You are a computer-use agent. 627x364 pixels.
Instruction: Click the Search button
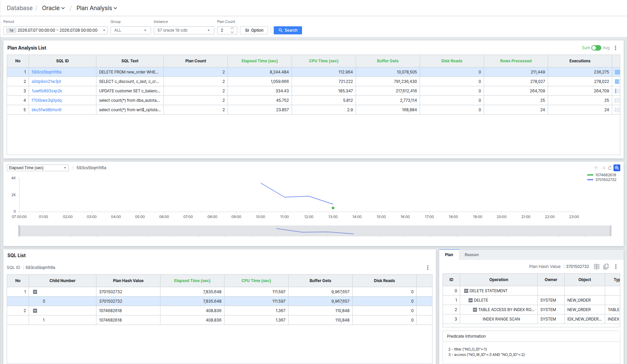288,30
